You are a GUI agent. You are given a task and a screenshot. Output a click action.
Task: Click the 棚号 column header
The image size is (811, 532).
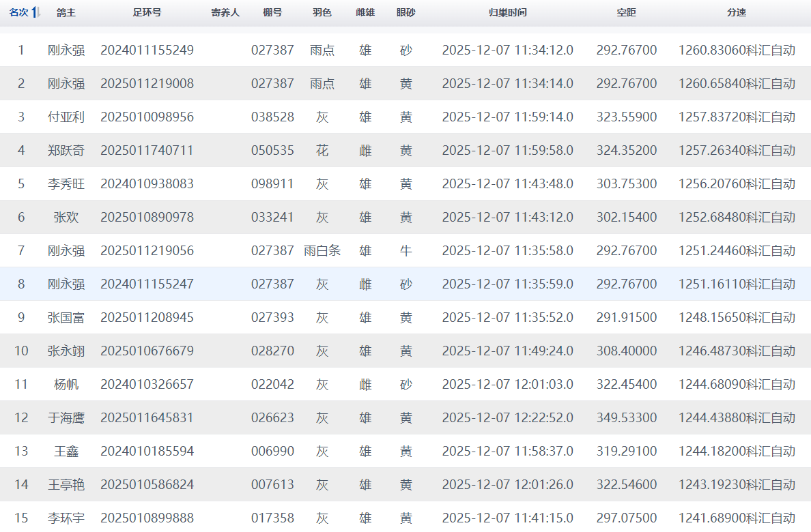(272, 13)
